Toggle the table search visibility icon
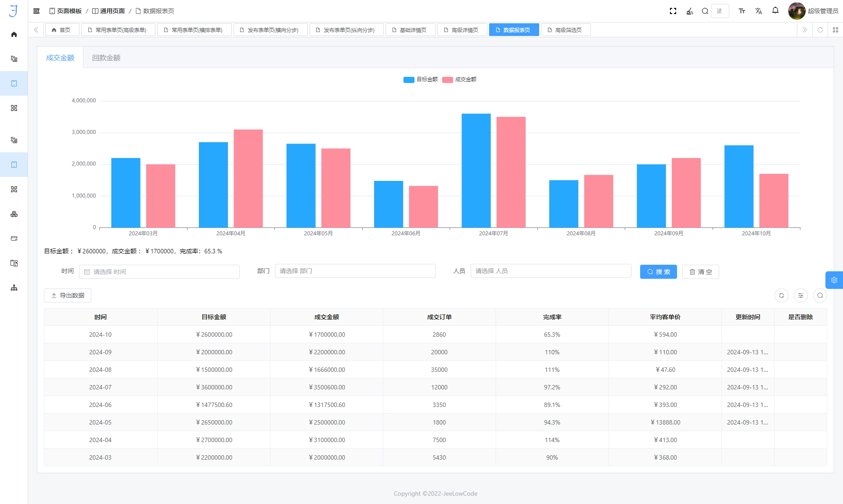The width and height of the screenshot is (843, 504). [820, 295]
